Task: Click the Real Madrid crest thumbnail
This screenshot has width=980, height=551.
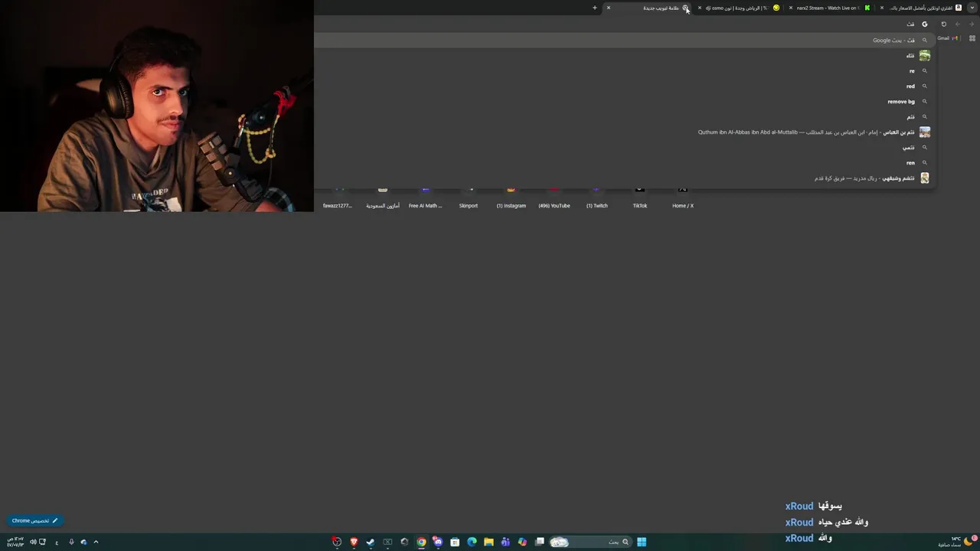Action: coord(925,178)
